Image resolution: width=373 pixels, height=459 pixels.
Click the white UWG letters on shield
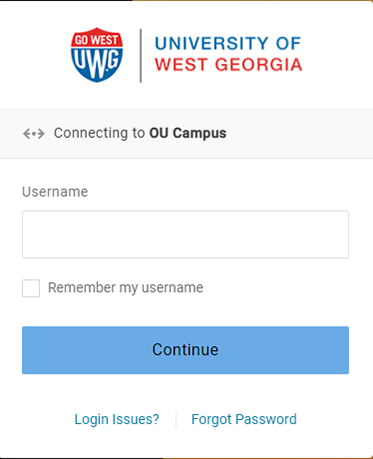coord(97,63)
